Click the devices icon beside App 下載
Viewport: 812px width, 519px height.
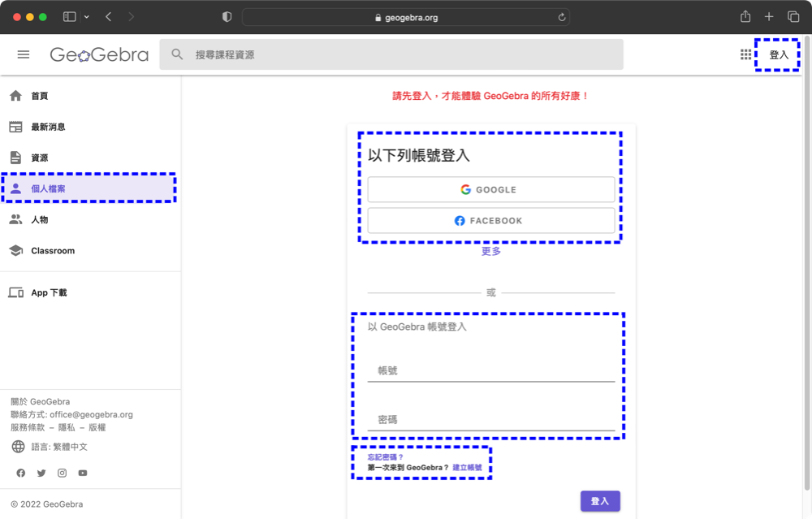(x=16, y=292)
